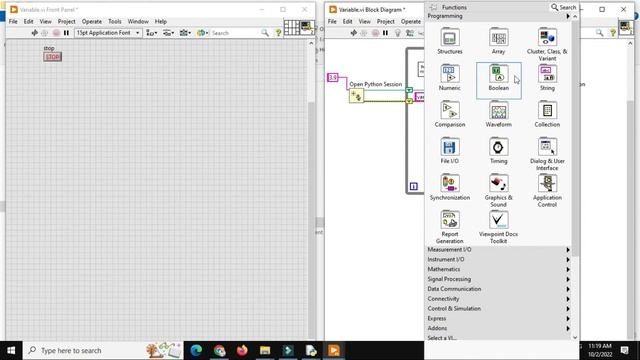Click Pause button in Front Panel toolbar

click(x=66, y=33)
